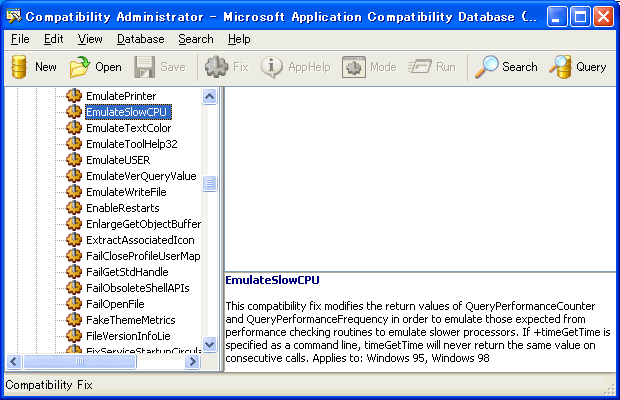Click the application icon in the title bar
Viewport: 620px width, 400px height.
[x=14, y=17]
